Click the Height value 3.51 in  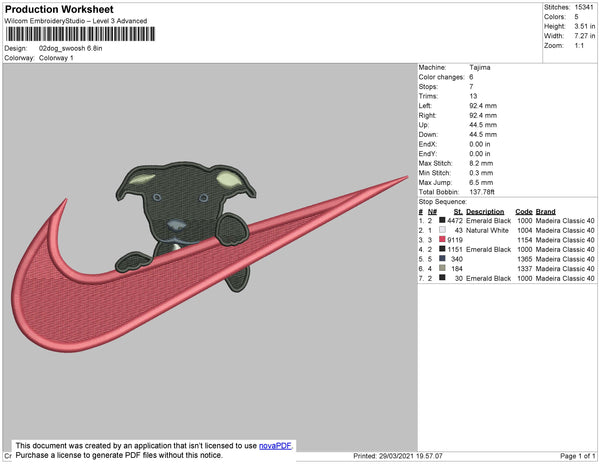pos(584,26)
